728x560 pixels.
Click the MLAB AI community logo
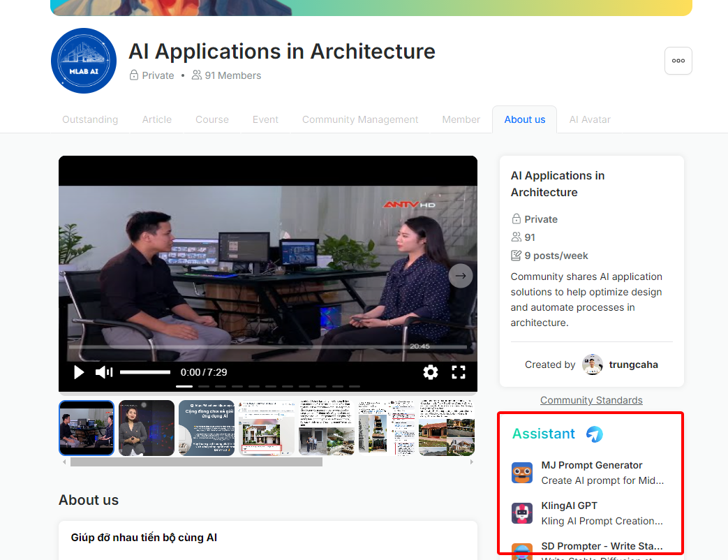(84, 61)
